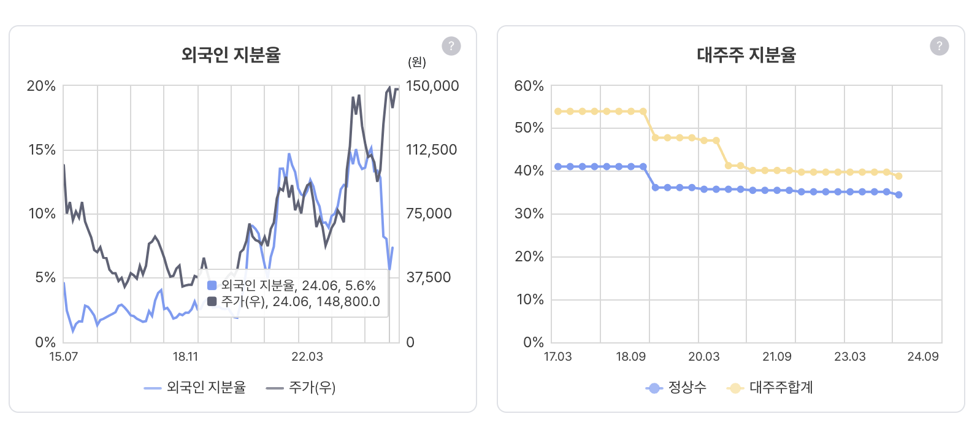Click the 대주주 지분율 chart title
The width and height of the screenshot is (980, 438).
(746, 55)
